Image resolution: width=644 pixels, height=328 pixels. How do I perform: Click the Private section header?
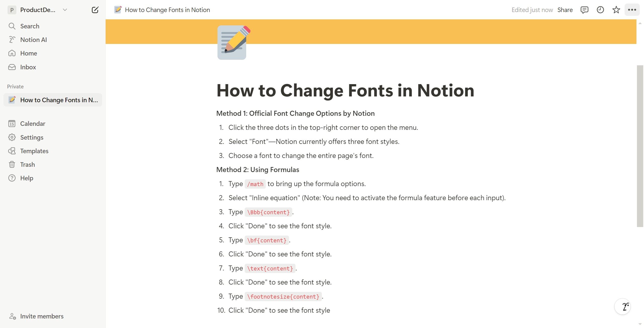(x=15, y=86)
